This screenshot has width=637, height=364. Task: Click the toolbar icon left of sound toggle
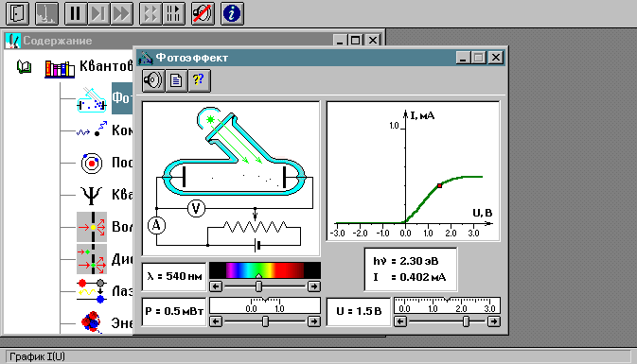[x=173, y=13]
